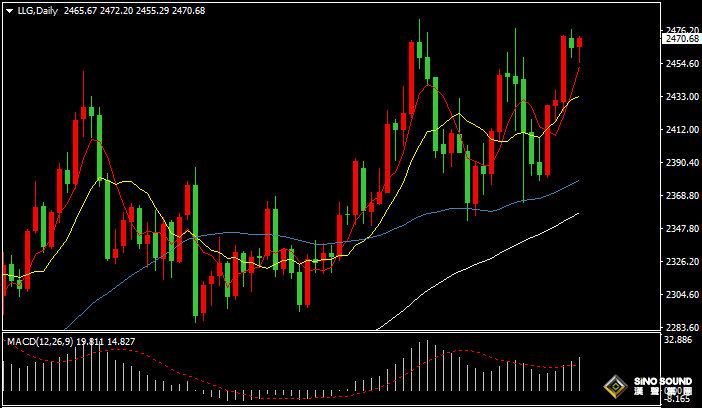Click the 2326.20 price axis label
This screenshot has width=702, height=408.
click(x=680, y=261)
